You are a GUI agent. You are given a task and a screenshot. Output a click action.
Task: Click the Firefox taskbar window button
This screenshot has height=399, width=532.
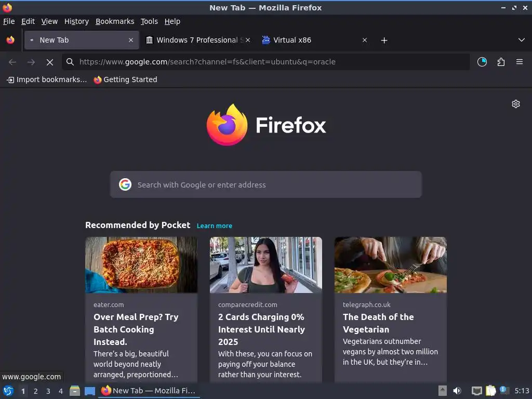[x=149, y=391]
